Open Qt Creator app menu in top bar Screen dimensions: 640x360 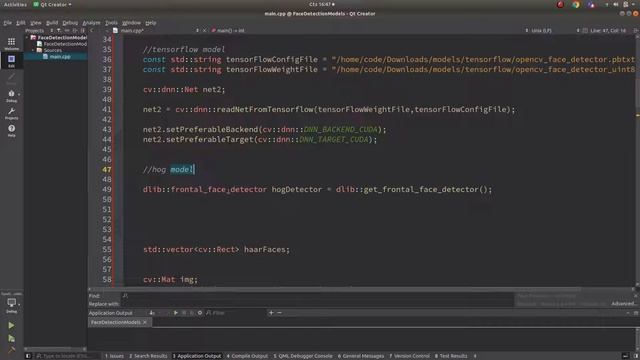coord(52,4)
